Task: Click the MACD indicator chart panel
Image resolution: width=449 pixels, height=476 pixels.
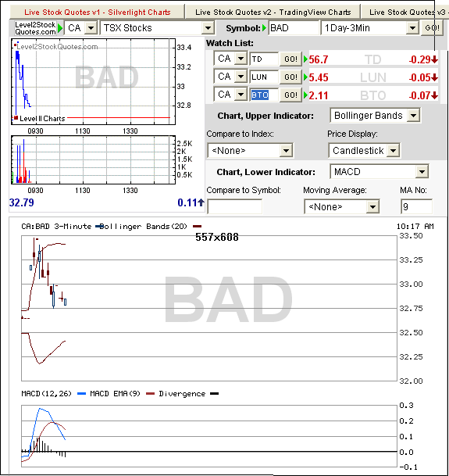Action: 209,436
